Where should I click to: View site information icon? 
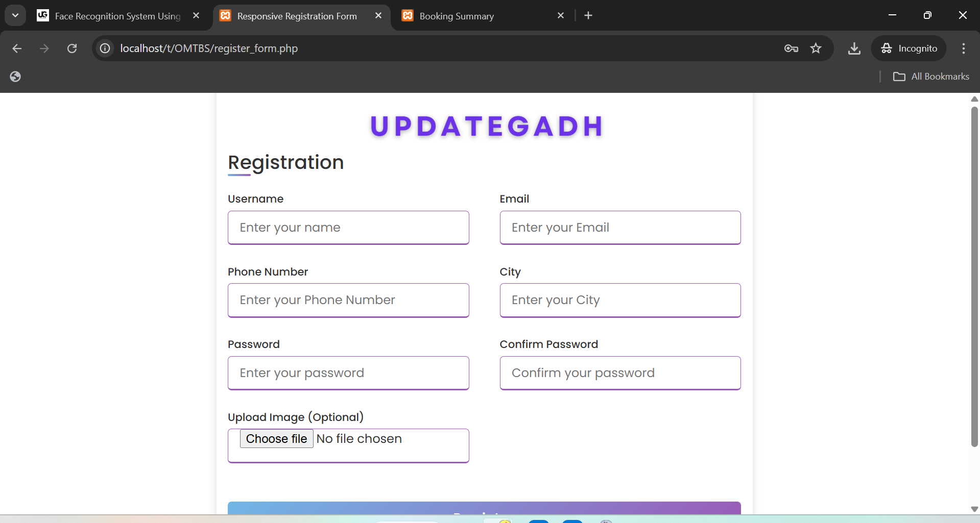coord(105,48)
